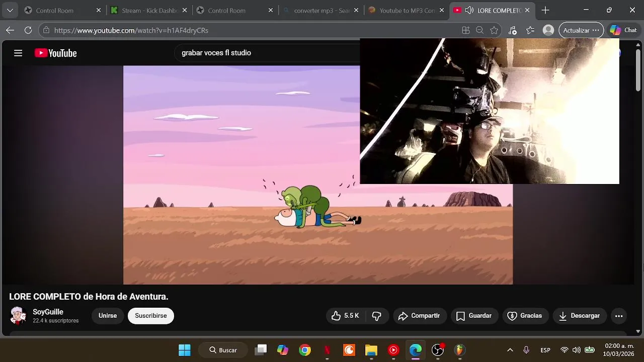
Task: Go back with the browser back arrow
Action: [x=10, y=30]
